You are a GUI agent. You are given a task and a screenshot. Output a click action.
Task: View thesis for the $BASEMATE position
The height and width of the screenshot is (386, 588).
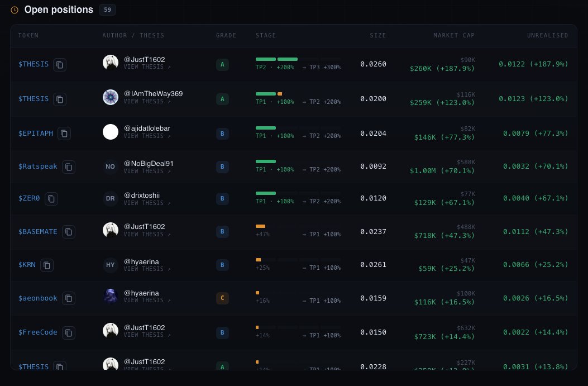click(x=147, y=234)
